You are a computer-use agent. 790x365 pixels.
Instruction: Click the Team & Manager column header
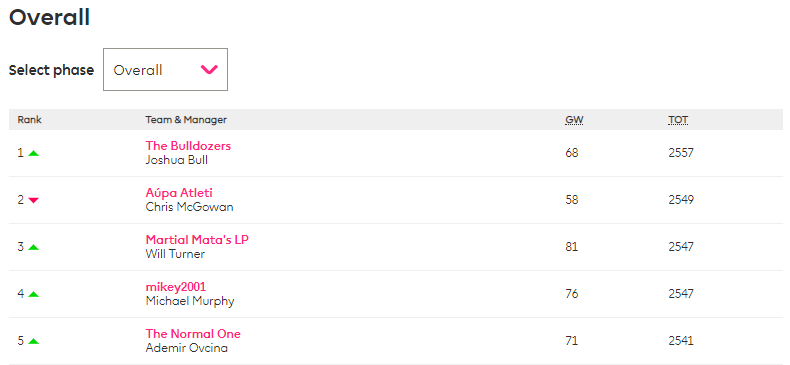pos(186,120)
